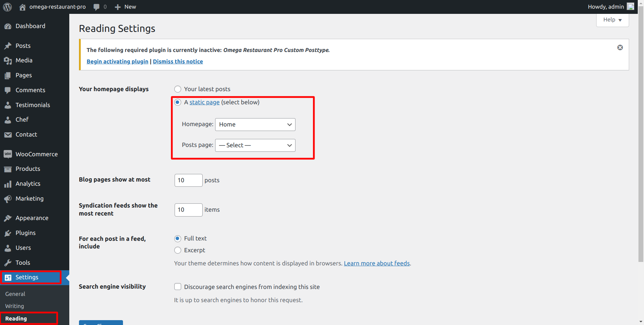Focus the Syndication feeds items field

(x=188, y=210)
